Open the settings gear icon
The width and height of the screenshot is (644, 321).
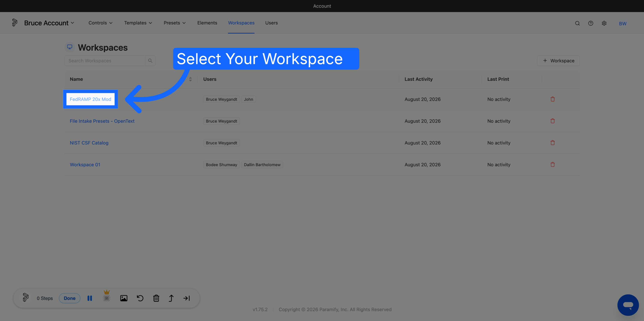(x=604, y=23)
